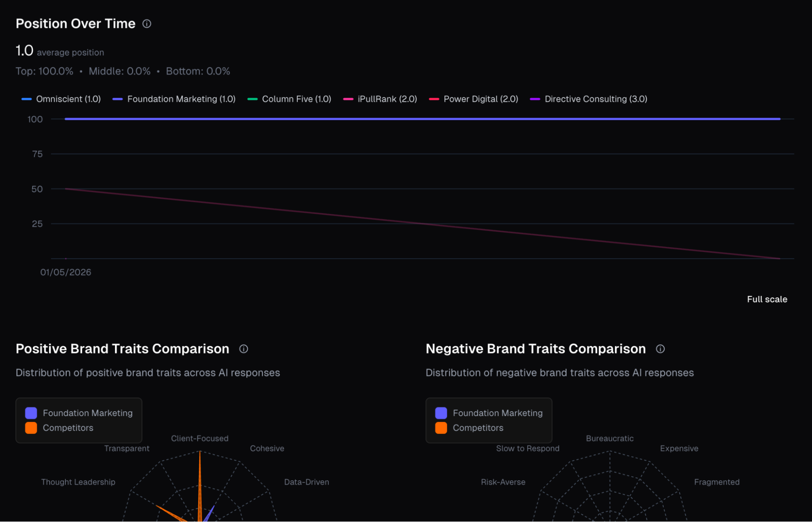This screenshot has height=522, width=812.
Task: Click the green Column Five legend marker
Action: click(x=253, y=99)
